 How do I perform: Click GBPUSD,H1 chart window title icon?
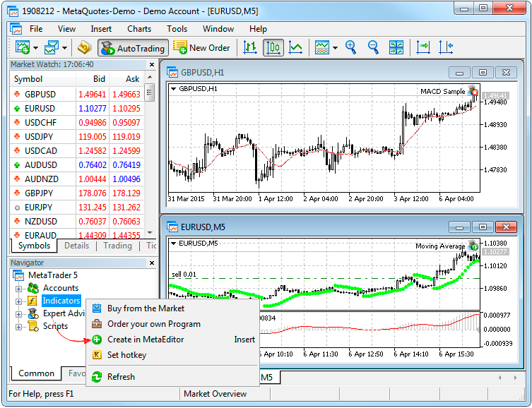click(172, 72)
